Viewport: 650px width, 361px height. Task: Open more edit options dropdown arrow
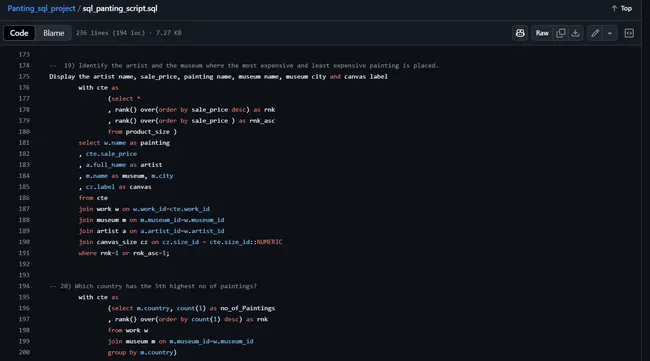coord(610,33)
